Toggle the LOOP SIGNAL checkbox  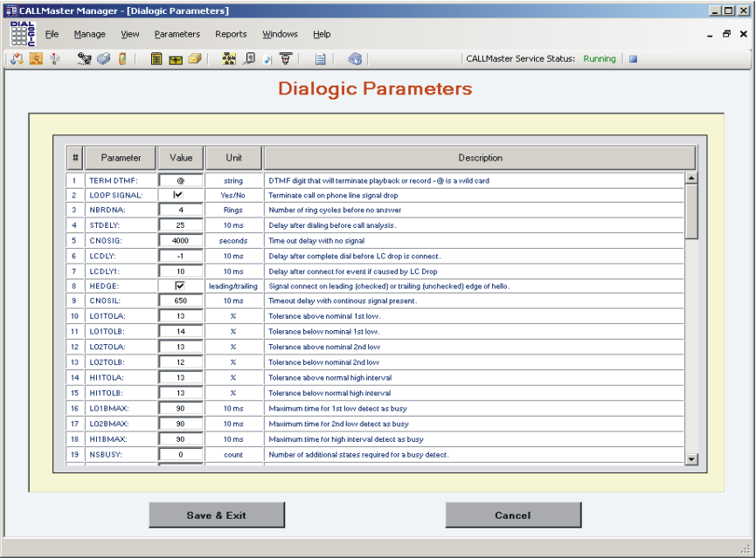click(x=178, y=195)
